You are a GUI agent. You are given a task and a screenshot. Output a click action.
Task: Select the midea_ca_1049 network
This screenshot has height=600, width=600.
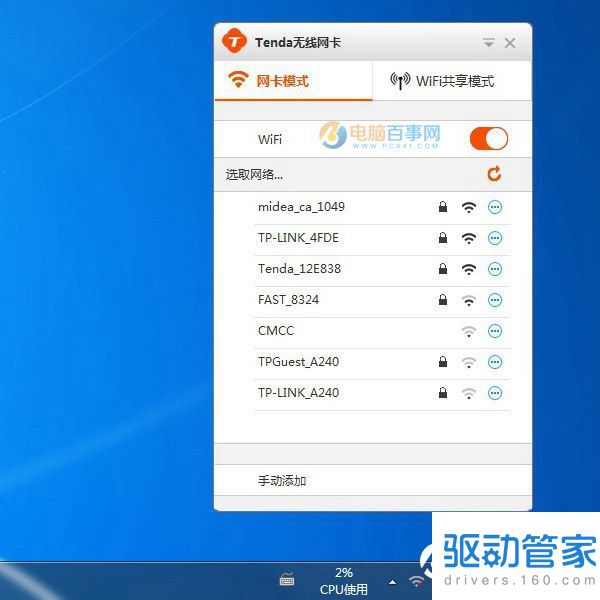coord(382,208)
